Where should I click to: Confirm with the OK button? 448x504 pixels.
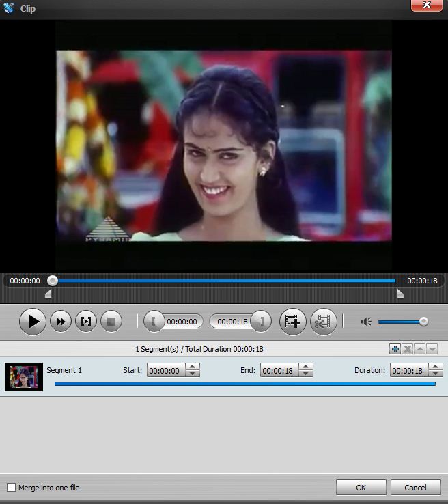click(361, 488)
